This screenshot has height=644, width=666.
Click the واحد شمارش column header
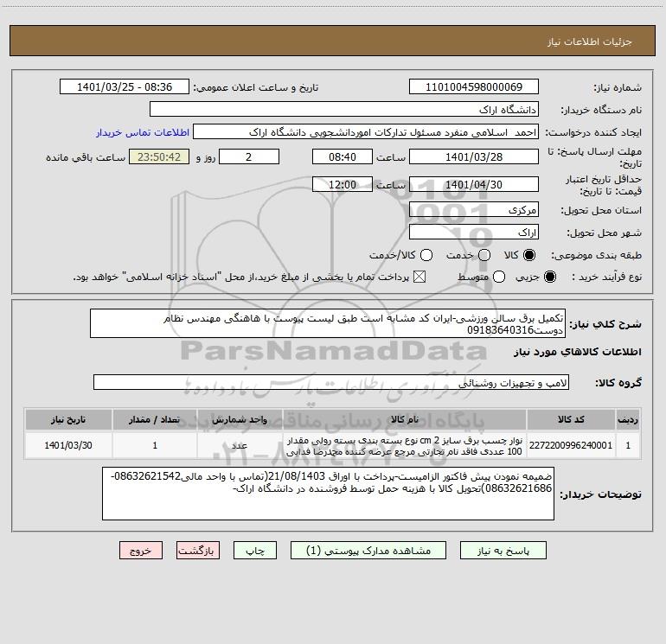click(240, 419)
